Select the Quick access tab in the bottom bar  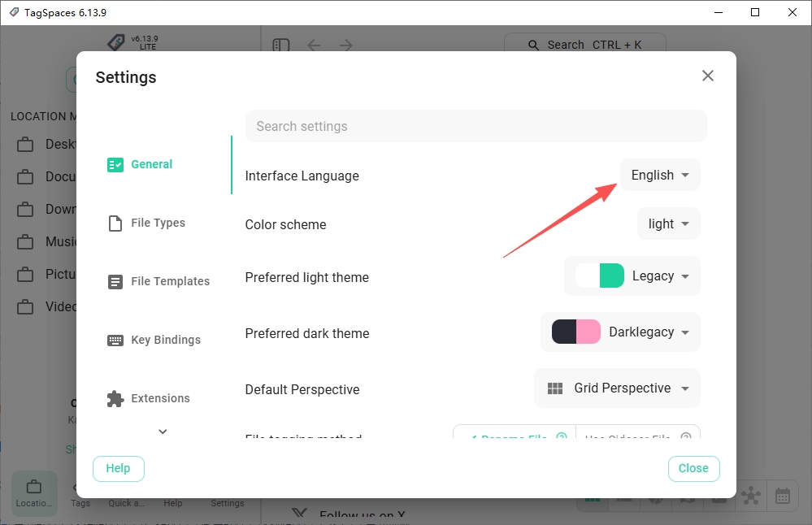pos(126,503)
